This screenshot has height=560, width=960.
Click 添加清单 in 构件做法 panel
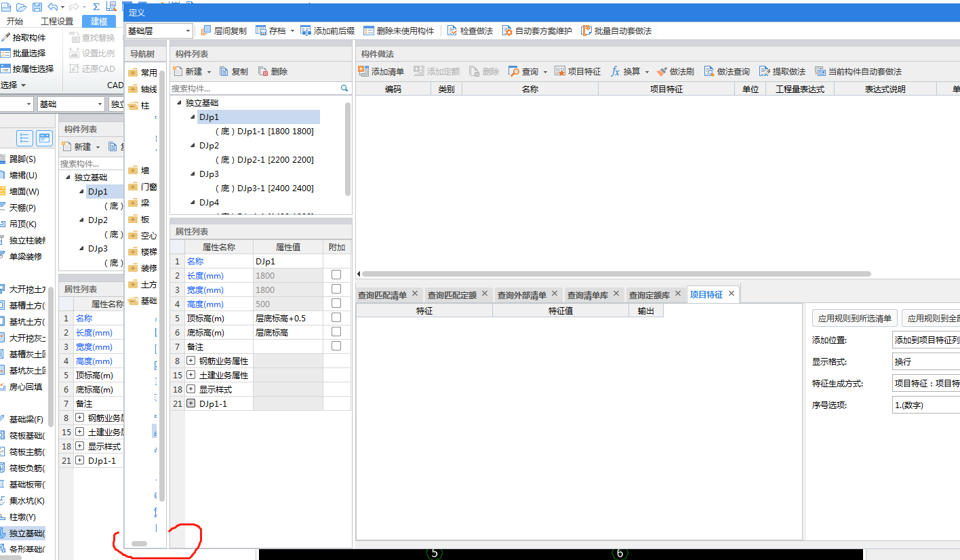381,71
